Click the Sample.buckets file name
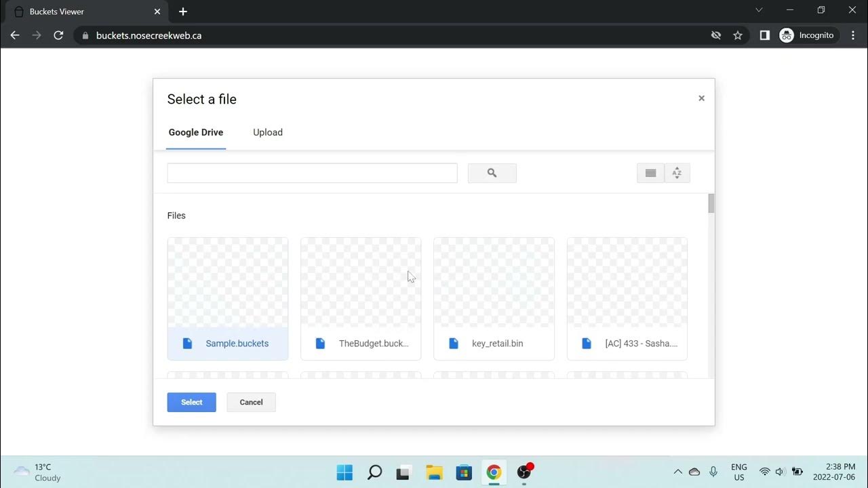This screenshot has height=488, width=868. coord(237,344)
